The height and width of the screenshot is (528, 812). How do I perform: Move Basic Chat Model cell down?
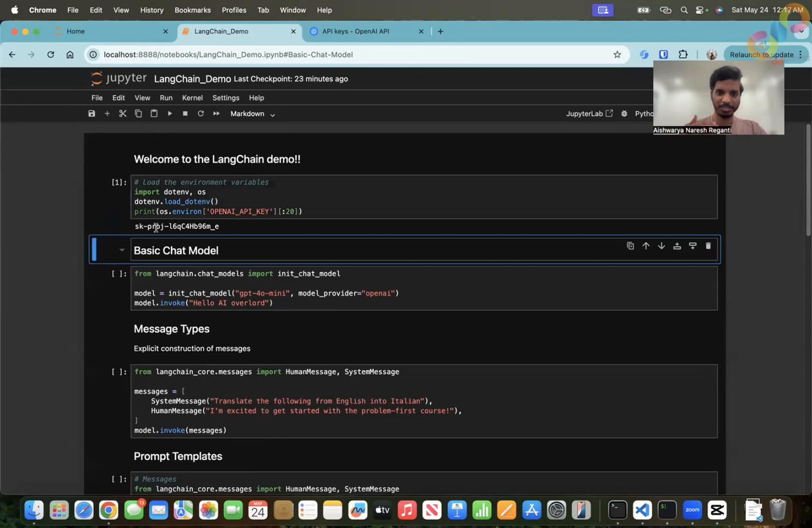pos(662,246)
